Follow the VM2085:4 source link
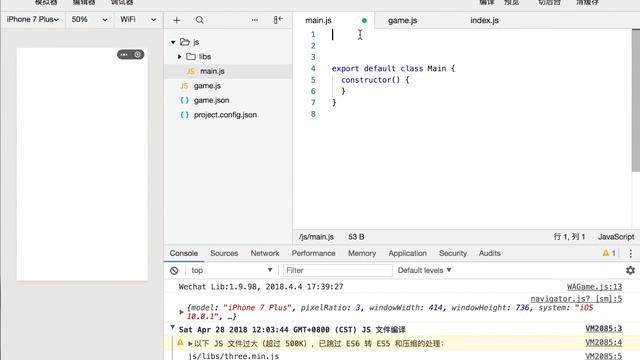The width and height of the screenshot is (640, 360). [604, 342]
